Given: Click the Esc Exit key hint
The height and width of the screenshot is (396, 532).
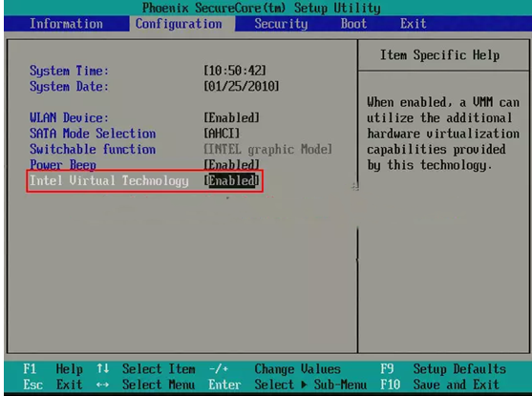Looking at the screenshot, I should pyautogui.click(x=53, y=385).
